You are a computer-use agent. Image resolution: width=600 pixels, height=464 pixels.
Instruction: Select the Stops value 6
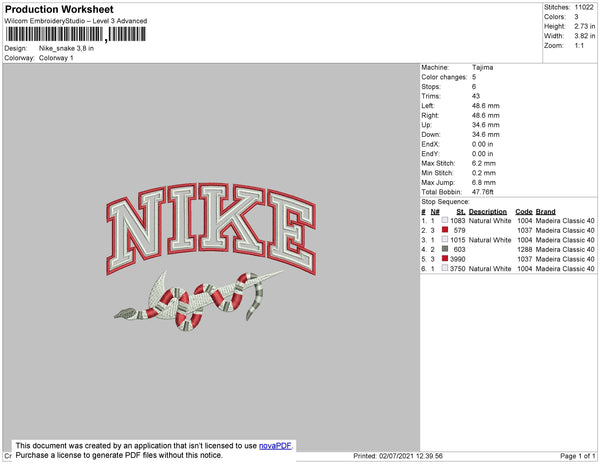474,86
